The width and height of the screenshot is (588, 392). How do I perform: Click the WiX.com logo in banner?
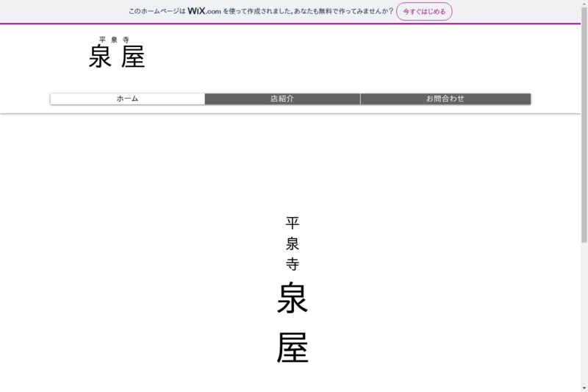click(x=204, y=11)
